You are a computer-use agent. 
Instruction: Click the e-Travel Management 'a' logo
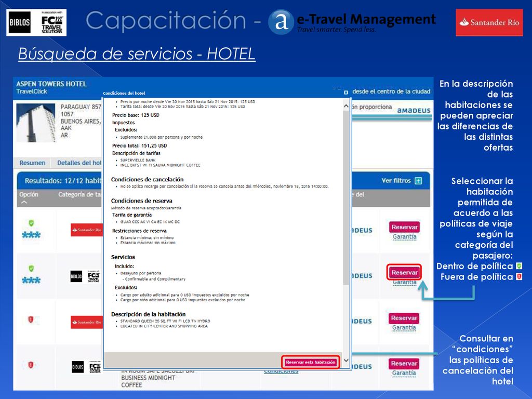pyautogui.click(x=281, y=22)
